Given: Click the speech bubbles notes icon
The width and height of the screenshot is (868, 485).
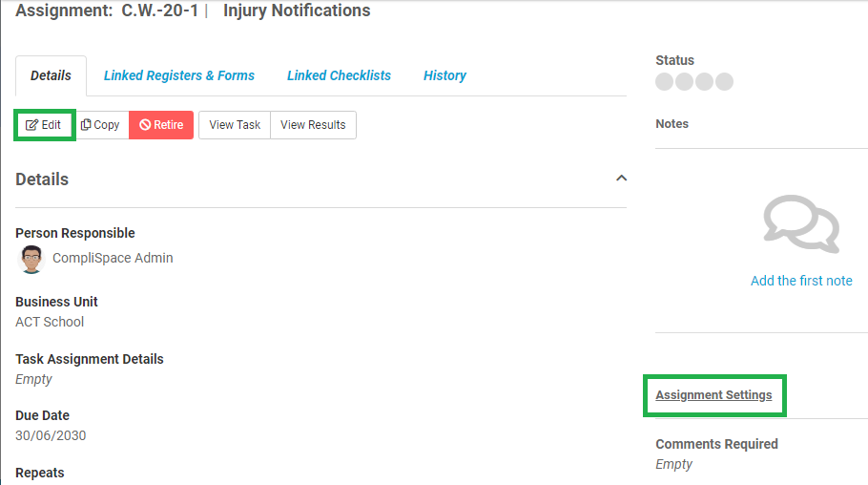Looking at the screenshot, I should click(801, 224).
